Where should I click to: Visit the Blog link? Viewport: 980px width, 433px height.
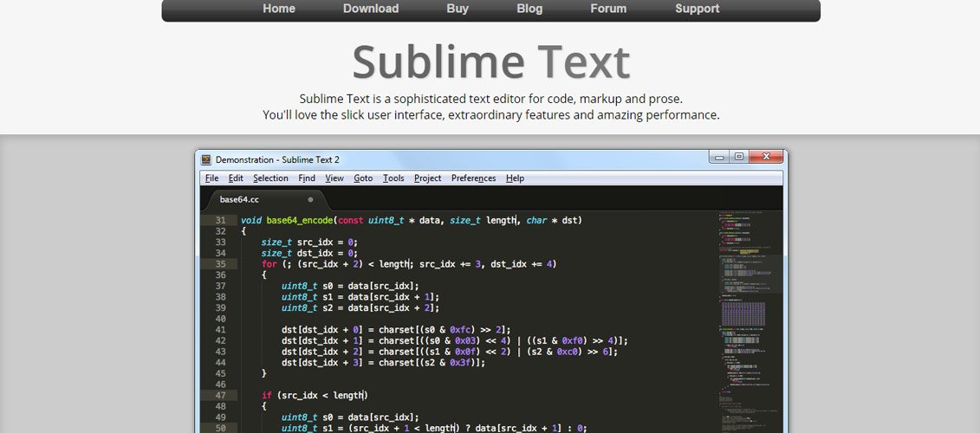[x=529, y=9]
